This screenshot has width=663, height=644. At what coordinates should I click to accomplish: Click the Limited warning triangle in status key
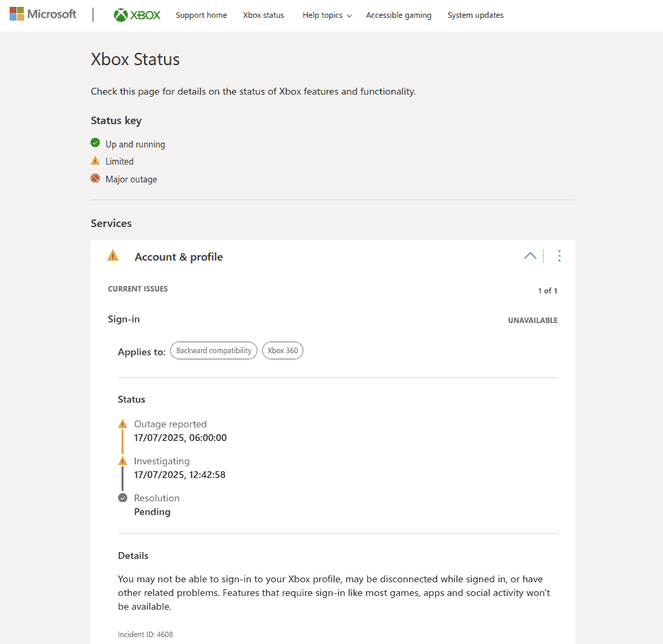95,160
